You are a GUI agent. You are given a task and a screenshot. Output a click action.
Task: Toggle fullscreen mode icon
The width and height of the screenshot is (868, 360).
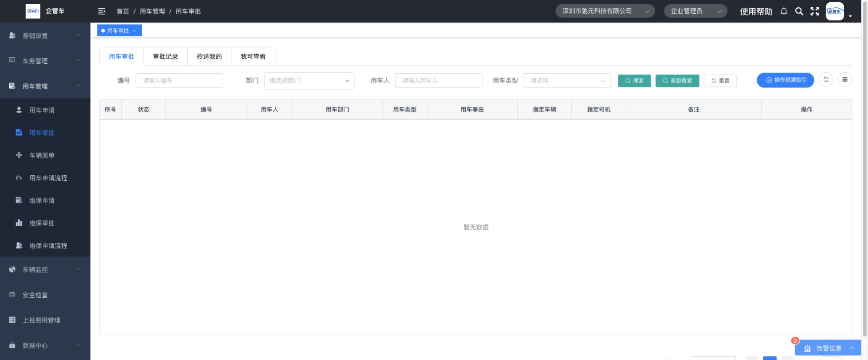[x=815, y=11]
